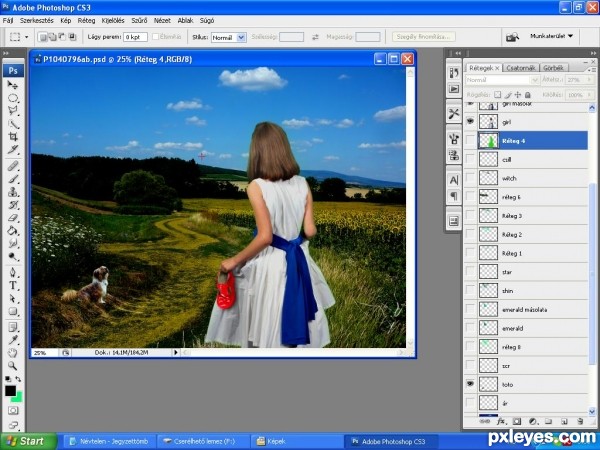Add a layer mask to Réteg 4
This screenshot has width=600, height=450.
pos(517,421)
